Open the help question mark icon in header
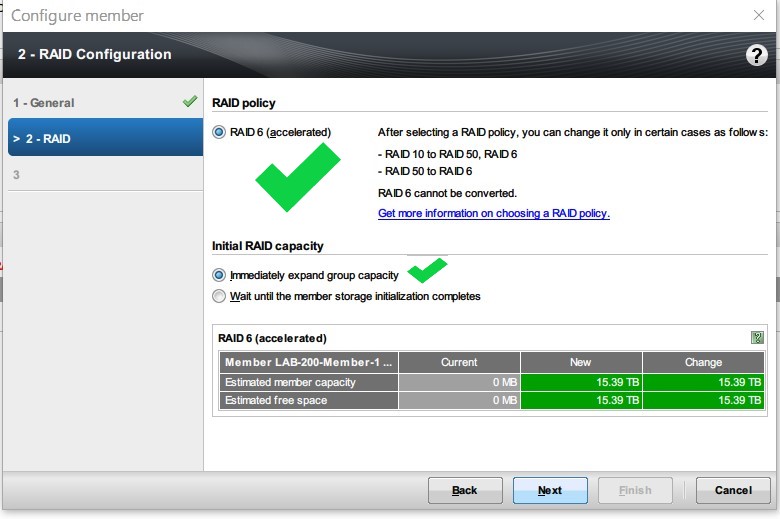Viewport: 780px width, 519px height. click(x=756, y=55)
